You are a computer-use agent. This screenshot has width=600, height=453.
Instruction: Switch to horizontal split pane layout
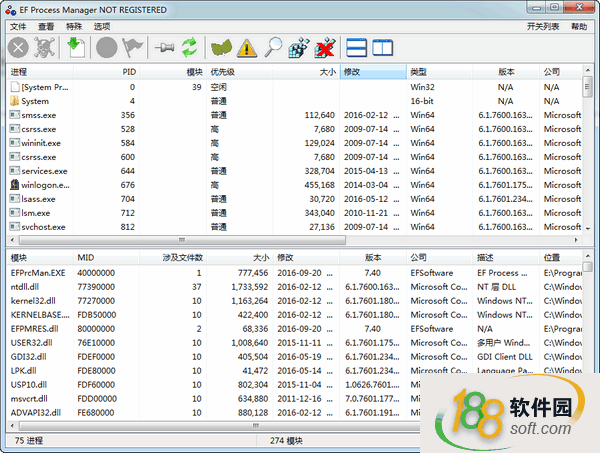(x=357, y=47)
